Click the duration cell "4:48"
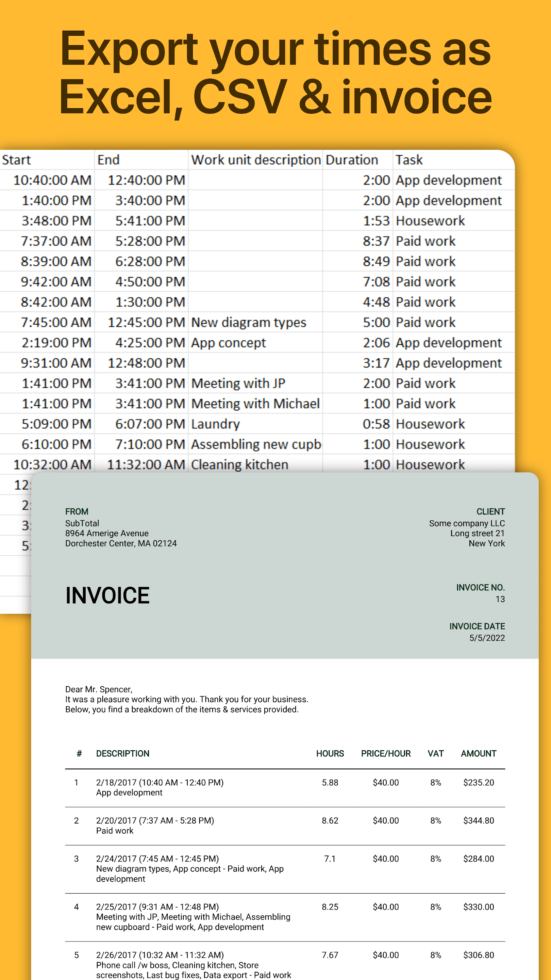Image resolution: width=551 pixels, height=980 pixels. coord(377,302)
